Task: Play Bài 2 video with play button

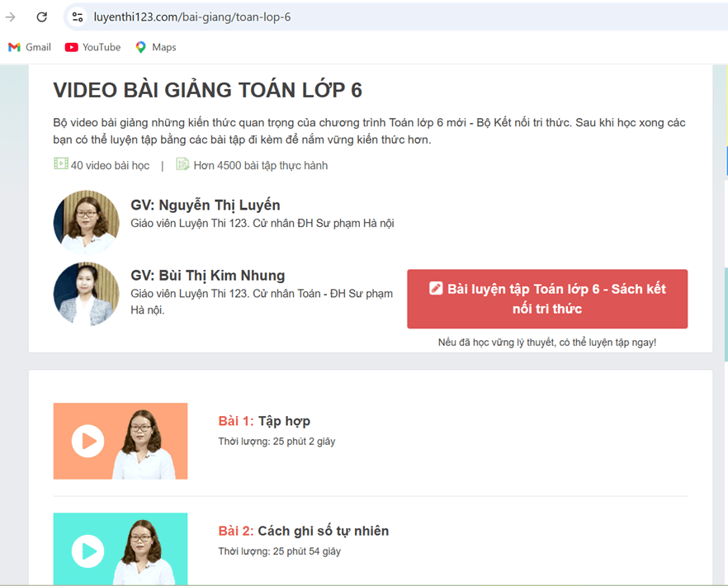Action: coord(87,551)
